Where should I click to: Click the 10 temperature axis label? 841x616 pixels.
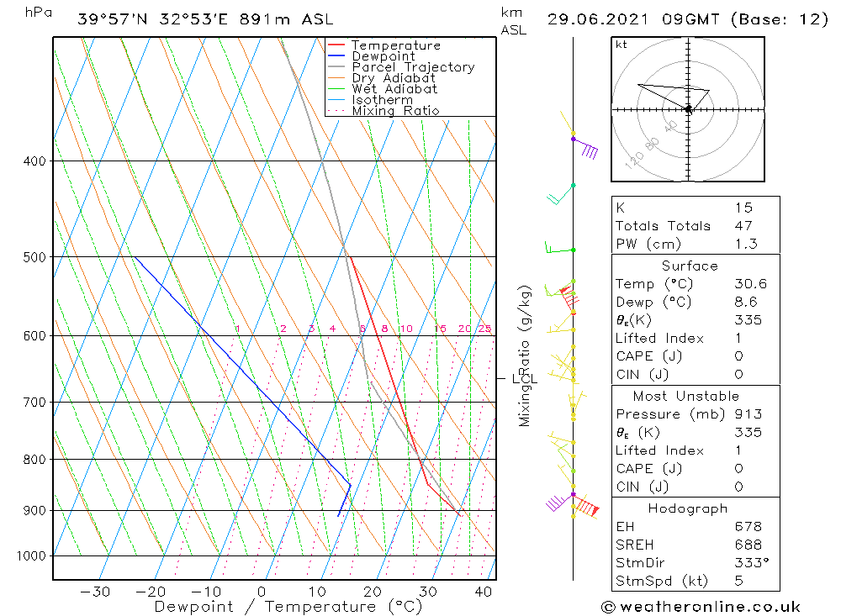click(x=318, y=592)
